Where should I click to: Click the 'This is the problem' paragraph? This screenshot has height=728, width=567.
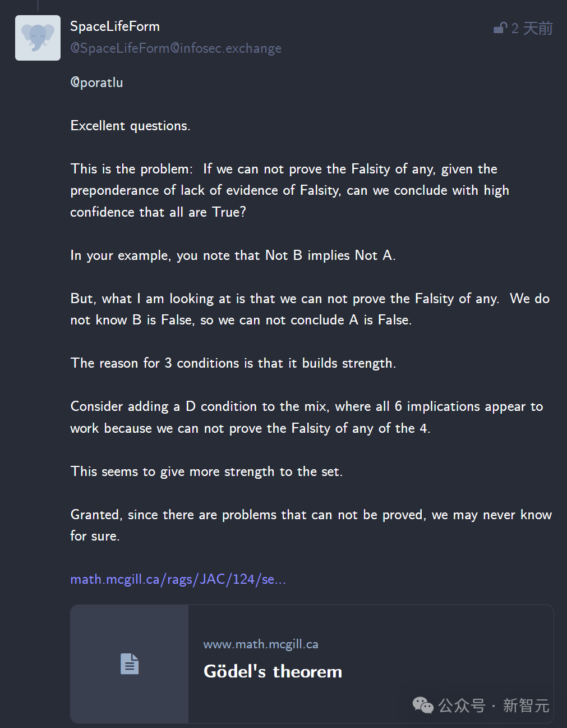289,190
